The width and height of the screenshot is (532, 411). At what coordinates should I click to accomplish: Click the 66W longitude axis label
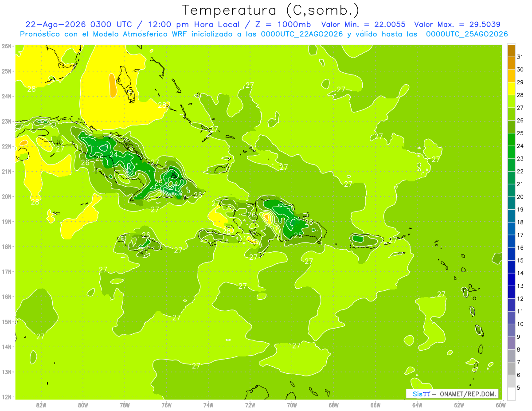[x=376, y=405]
